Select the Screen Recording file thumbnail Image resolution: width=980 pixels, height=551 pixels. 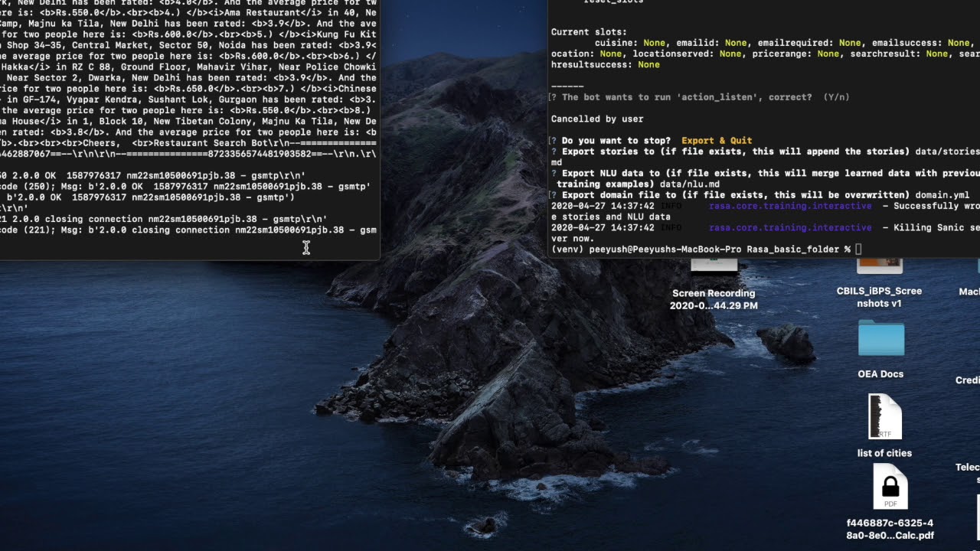pos(714,266)
